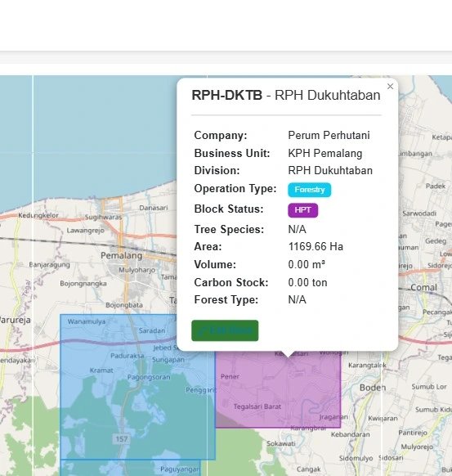Click the Block Status label
Screen dimensions: 452x476
pos(229,209)
